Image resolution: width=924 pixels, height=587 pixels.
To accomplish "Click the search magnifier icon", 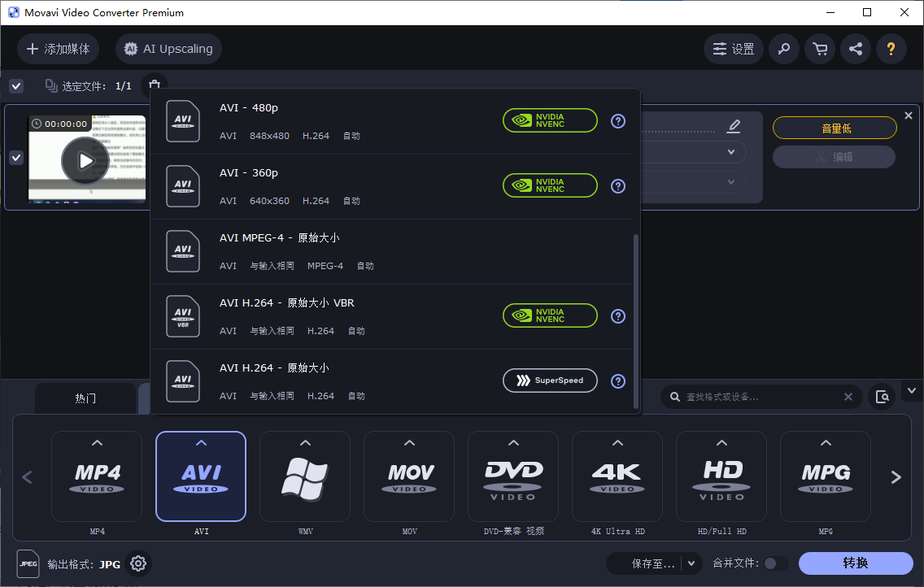I will click(x=783, y=49).
